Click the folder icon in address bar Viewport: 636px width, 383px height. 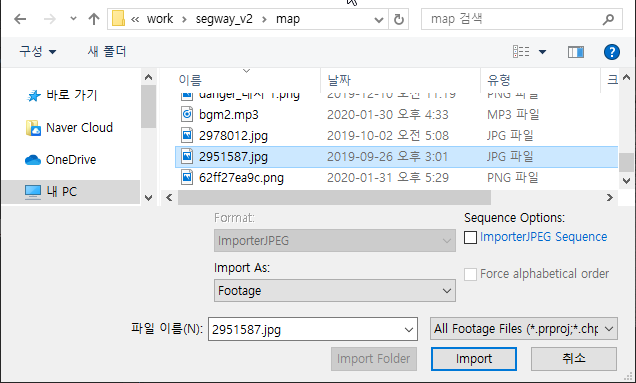click(x=118, y=19)
